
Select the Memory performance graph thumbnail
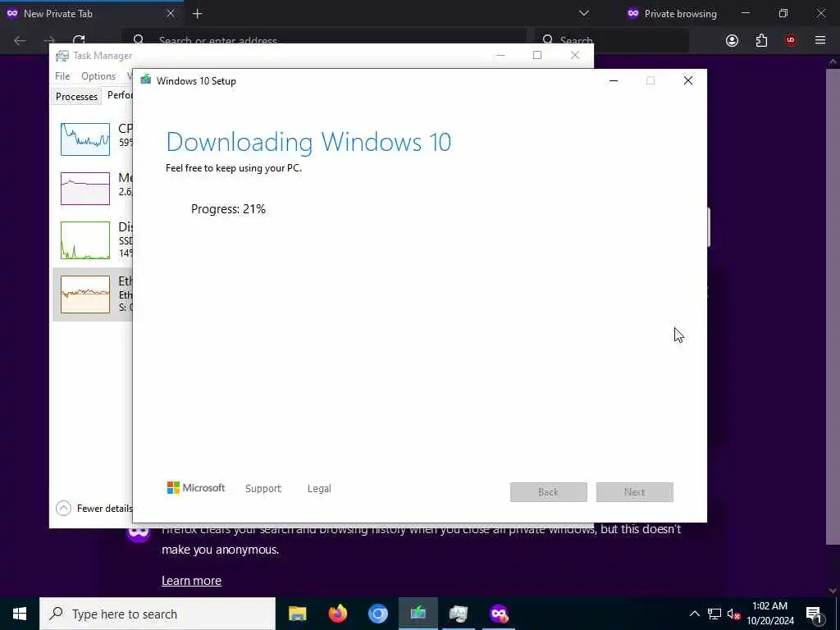pyautogui.click(x=85, y=189)
